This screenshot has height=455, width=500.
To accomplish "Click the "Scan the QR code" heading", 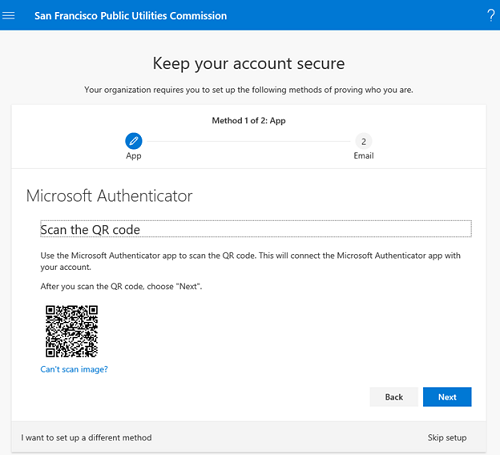I will [256, 229].
